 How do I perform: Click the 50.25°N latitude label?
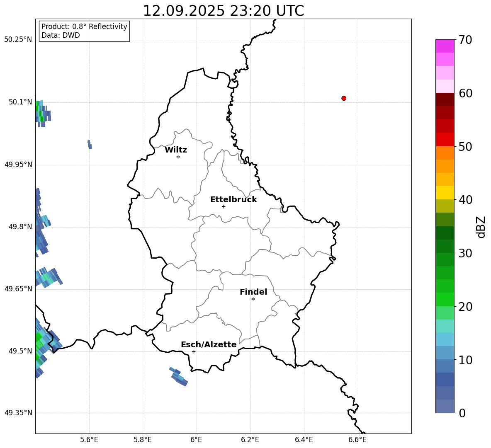click(18, 40)
